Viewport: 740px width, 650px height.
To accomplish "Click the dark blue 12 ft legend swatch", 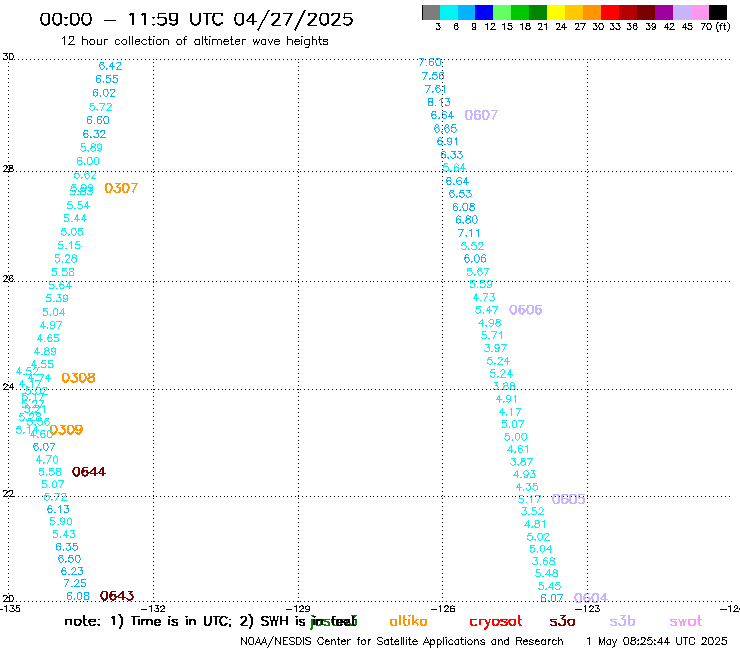I will click(484, 12).
